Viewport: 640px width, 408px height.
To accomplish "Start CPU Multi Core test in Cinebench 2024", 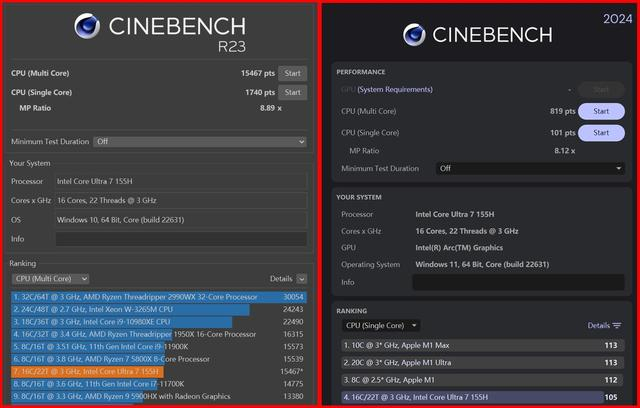I will point(601,111).
